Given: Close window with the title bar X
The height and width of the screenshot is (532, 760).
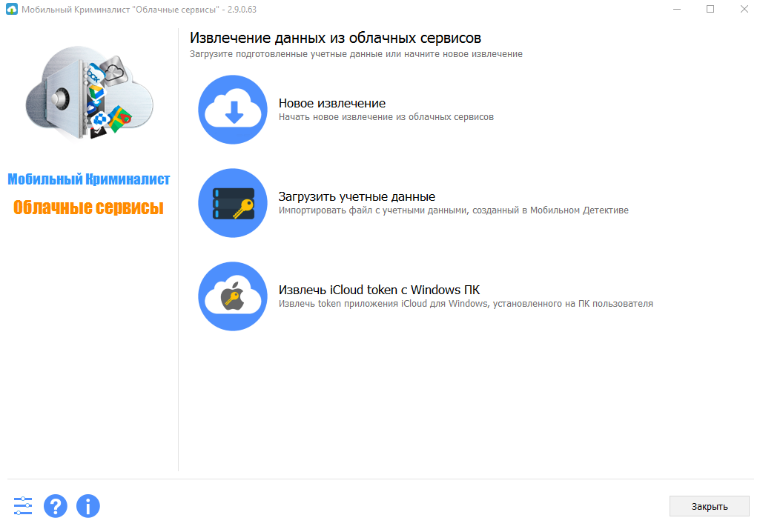Looking at the screenshot, I should click(x=744, y=9).
